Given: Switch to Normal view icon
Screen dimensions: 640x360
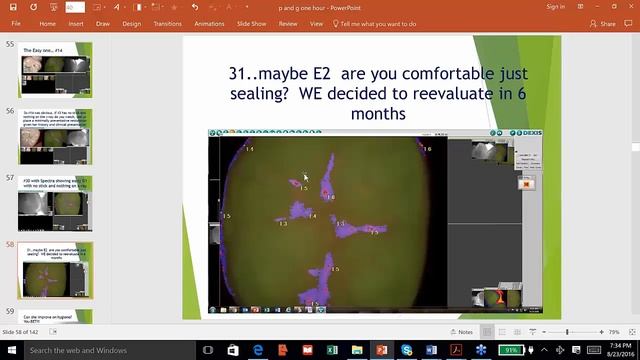Looking at the screenshot, I should point(487,332).
